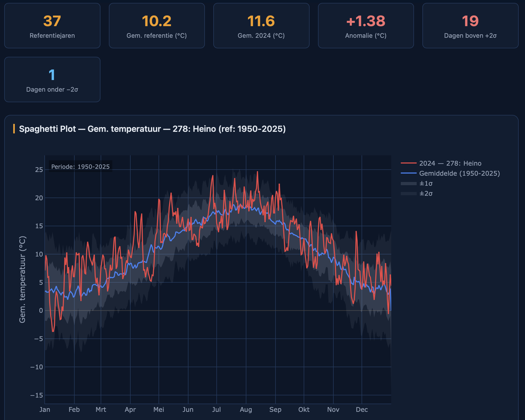
Task: Click the Anomalie (°C) +1.38 card
Action: pyautogui.click(x=366, y=26)
